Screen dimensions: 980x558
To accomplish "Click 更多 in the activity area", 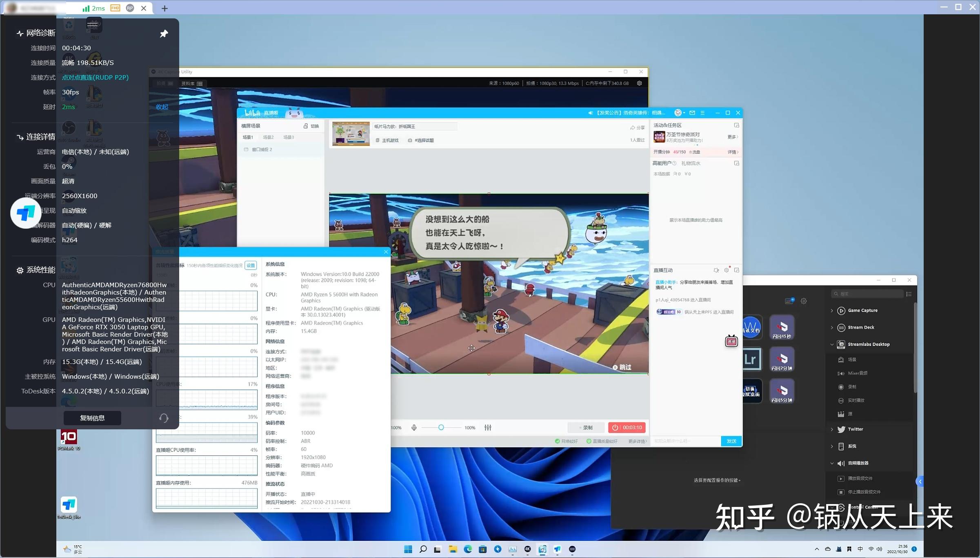I will click(x=733, y=137).
